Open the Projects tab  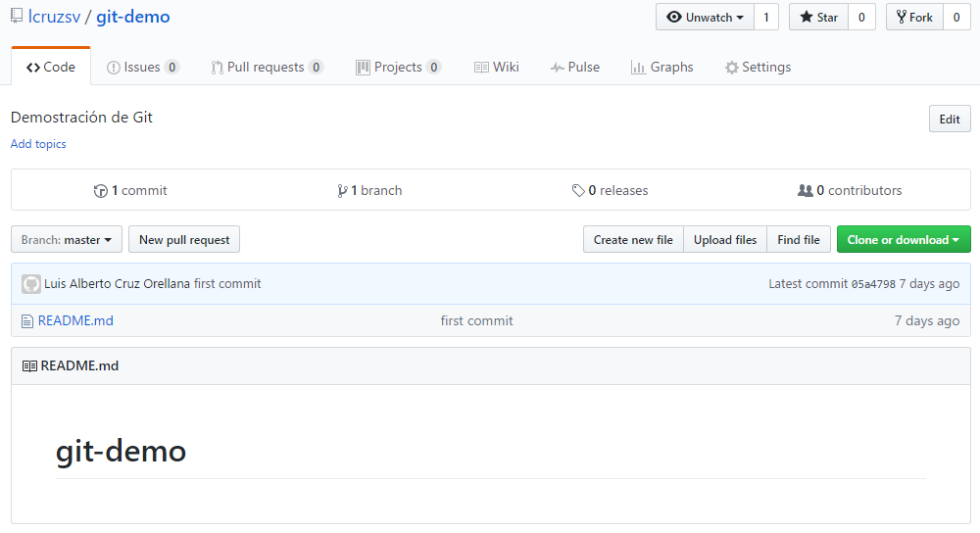[x=398, y=67]
